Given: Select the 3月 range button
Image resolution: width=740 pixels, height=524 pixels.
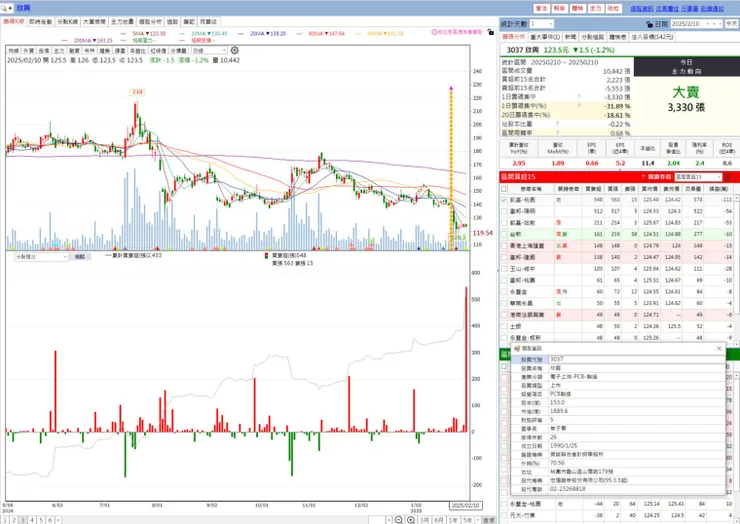Looking at the screenshot, I should [424, 520].
